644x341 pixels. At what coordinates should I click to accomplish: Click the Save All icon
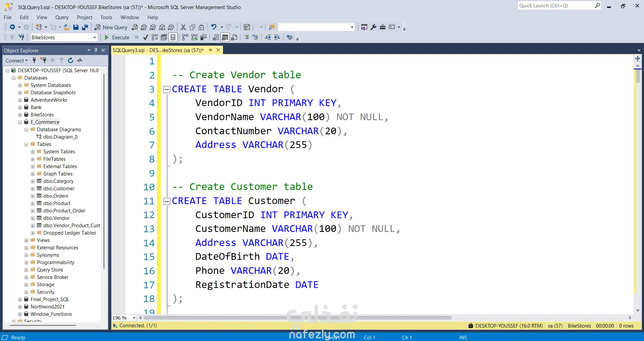pos(85,27)
